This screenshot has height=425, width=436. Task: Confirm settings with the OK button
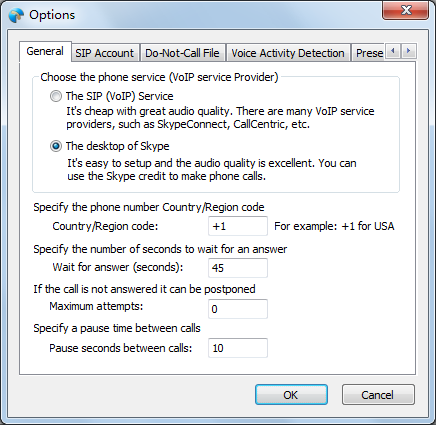291,395
